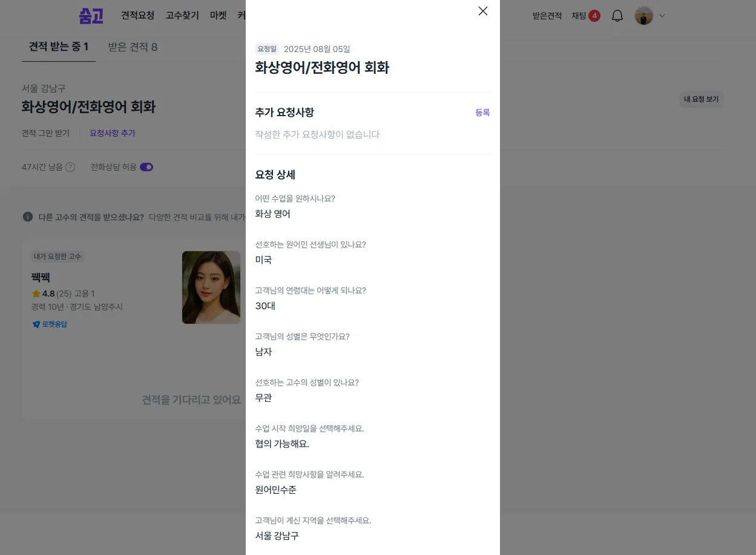Image resolution: width=756 pixels, height=555 pixels.
Task: Switch to the 견적 받는 중 1 tab
Action: click(x=59, y=47)
